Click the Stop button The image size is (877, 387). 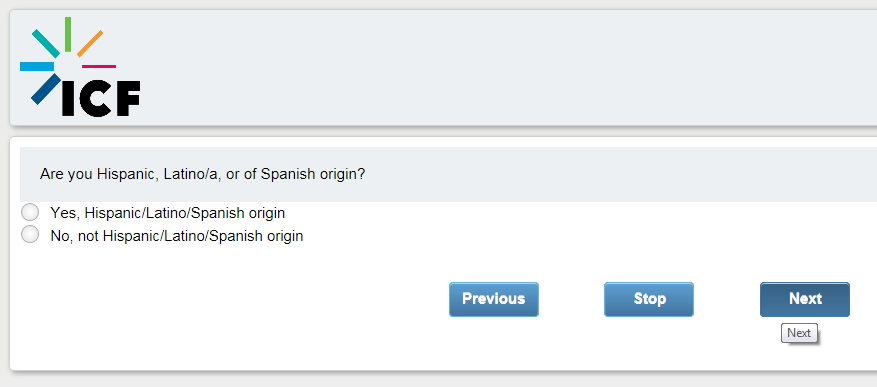(649, 299)
